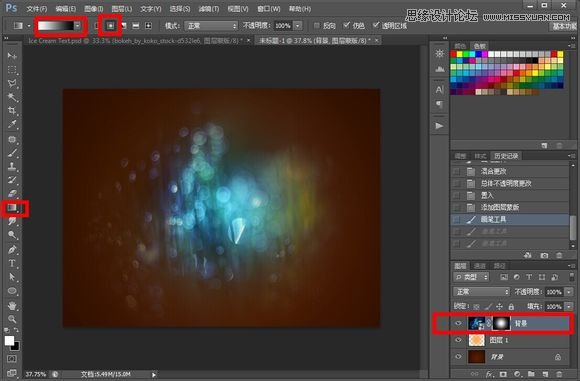Image resolution: width=580 pixels, height=381 pixels.
Task: Select the Hand tool
Action: tap(12, 306)
